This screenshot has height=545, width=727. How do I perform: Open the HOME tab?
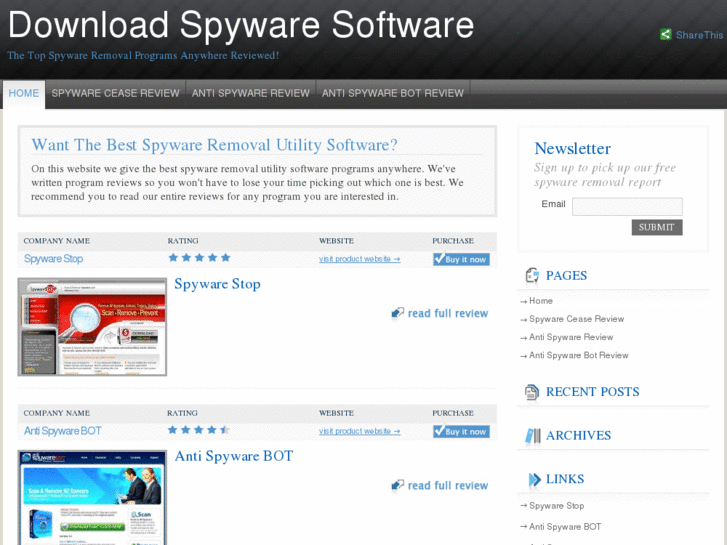click(x=24, y=93)
